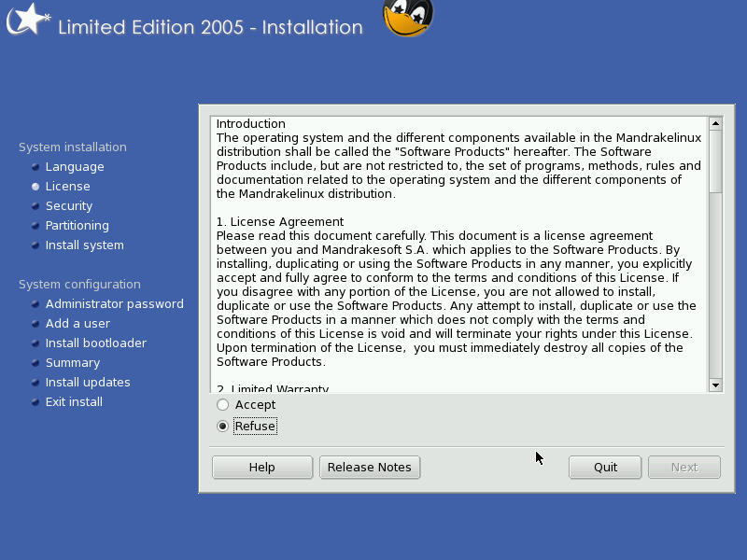Select the Accept radio button
Image resolution: width=747 pixels, height=560 pixels.
tap(222, 405)
